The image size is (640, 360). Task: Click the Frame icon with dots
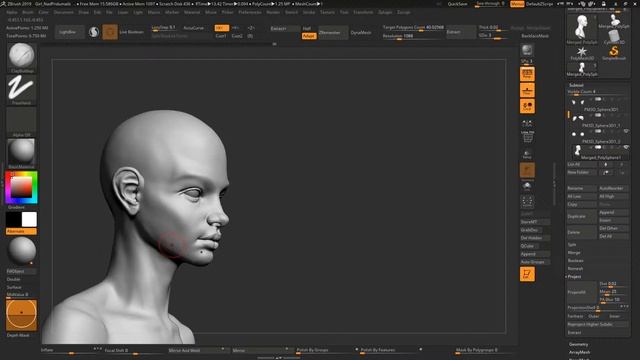[x=527, y=202]
